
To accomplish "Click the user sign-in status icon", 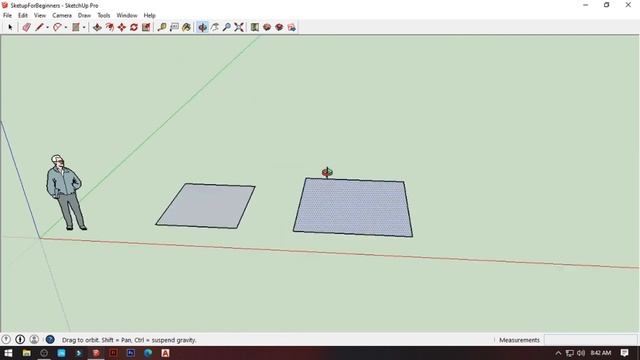I will [34, 339].
